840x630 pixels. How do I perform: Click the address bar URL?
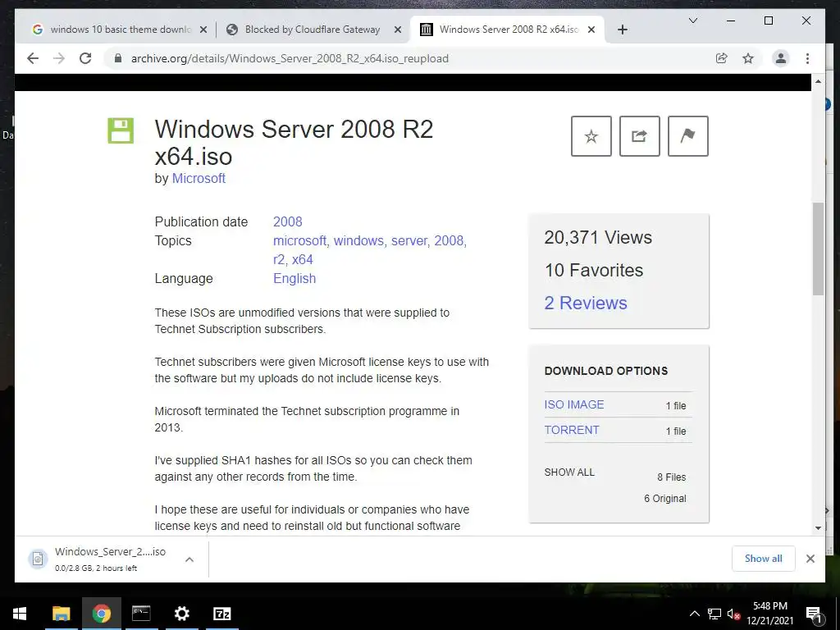coord(290,58)
